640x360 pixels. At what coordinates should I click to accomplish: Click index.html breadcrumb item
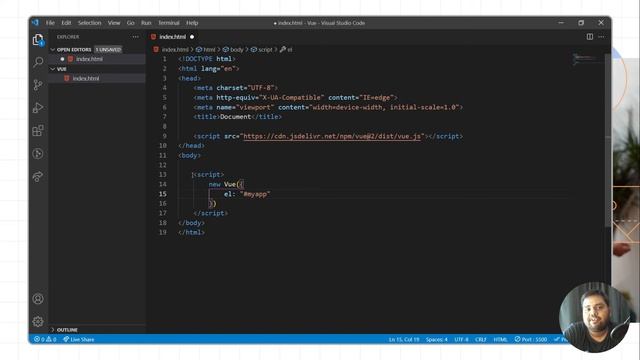[175, 49]
